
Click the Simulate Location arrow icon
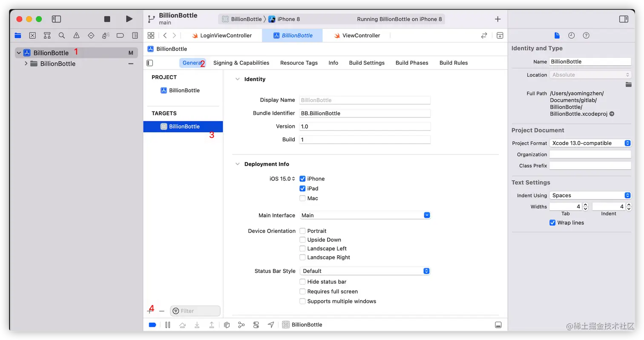coord(271,325)
